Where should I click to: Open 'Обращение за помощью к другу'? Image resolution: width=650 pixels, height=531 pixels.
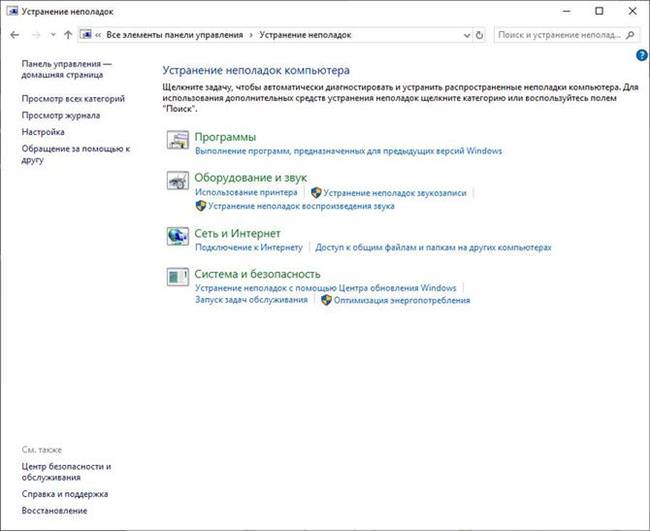75,154
